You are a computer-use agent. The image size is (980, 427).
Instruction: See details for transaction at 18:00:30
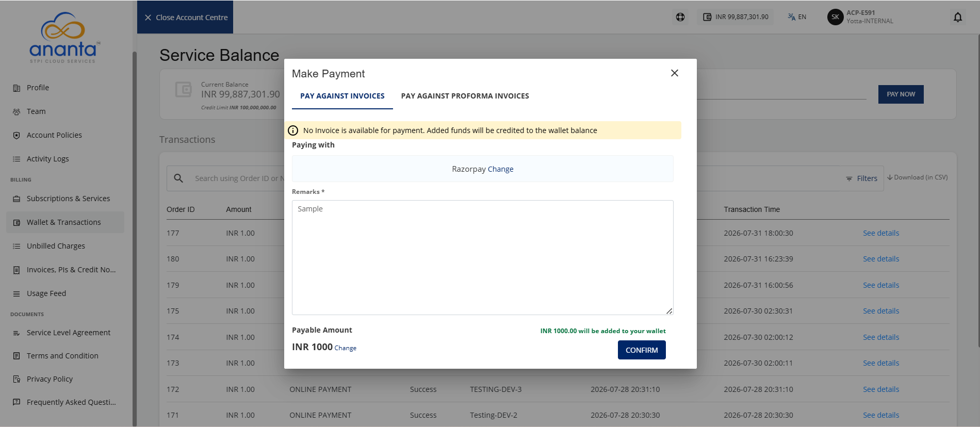point(881,233)
